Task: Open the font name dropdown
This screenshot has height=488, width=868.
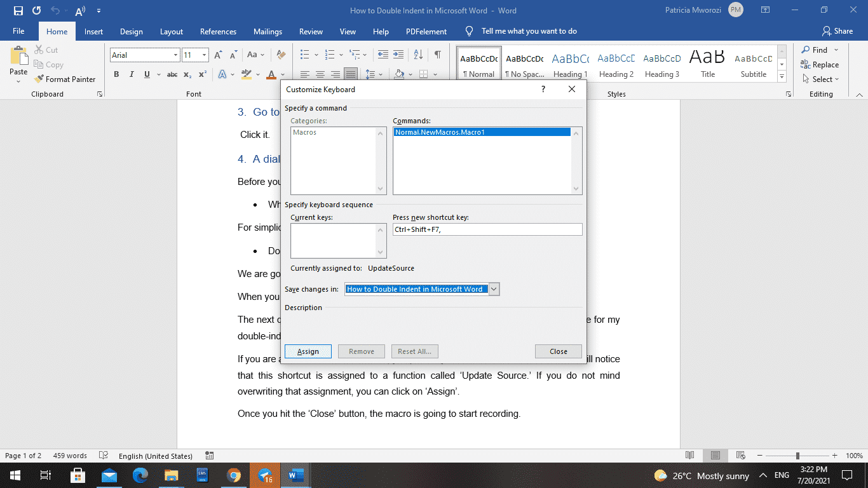Action: tap(176, 55)
